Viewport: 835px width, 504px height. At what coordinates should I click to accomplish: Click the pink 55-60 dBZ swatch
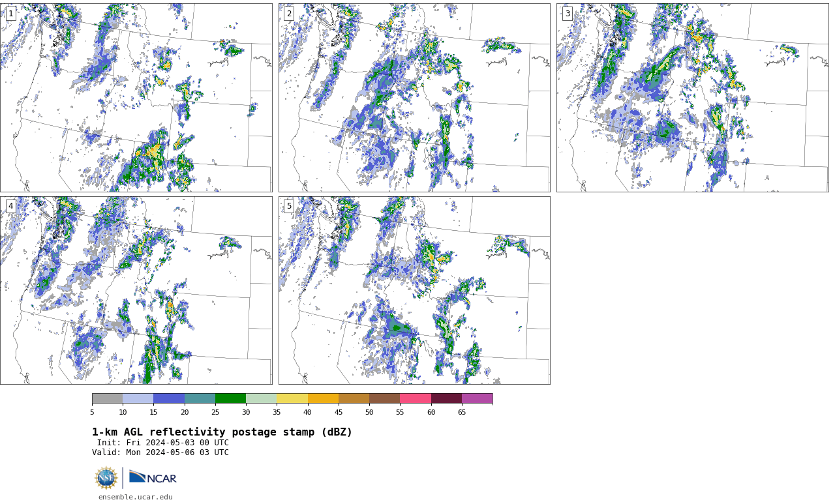[x=416, y=398]
